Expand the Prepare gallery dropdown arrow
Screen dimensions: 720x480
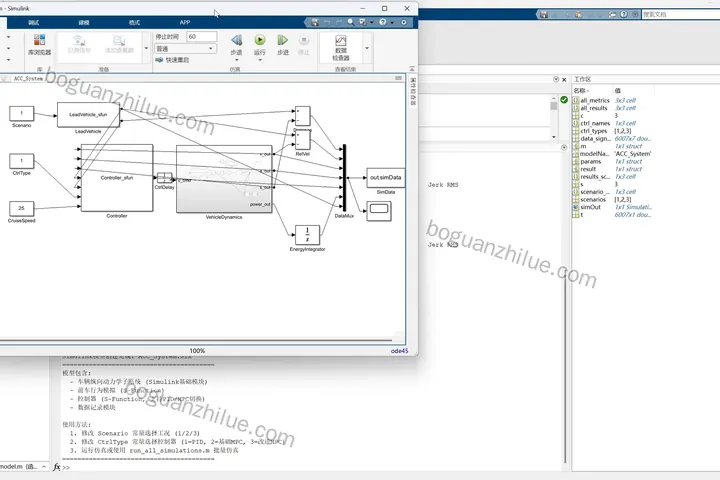pos(146,48)
